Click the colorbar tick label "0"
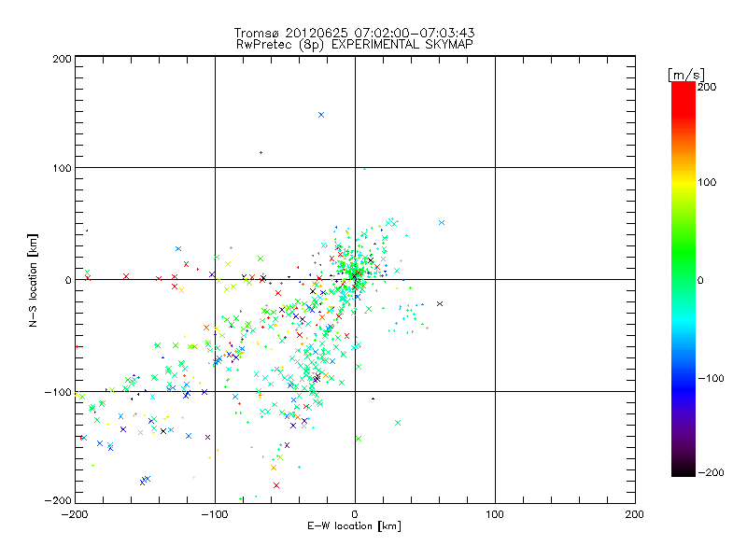This screenshot has width=747, height=560. tap(700, 280)
